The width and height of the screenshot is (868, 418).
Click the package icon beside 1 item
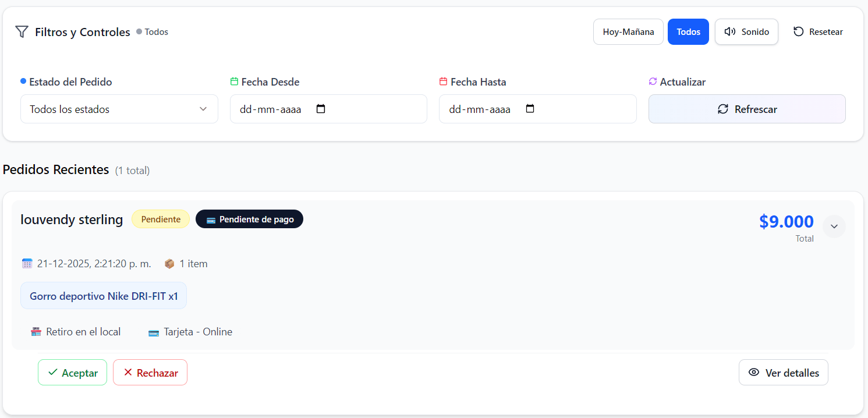tap(169, 264)
